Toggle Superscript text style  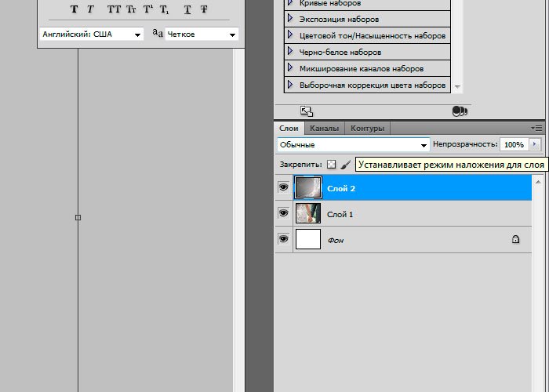coord(147,9)
